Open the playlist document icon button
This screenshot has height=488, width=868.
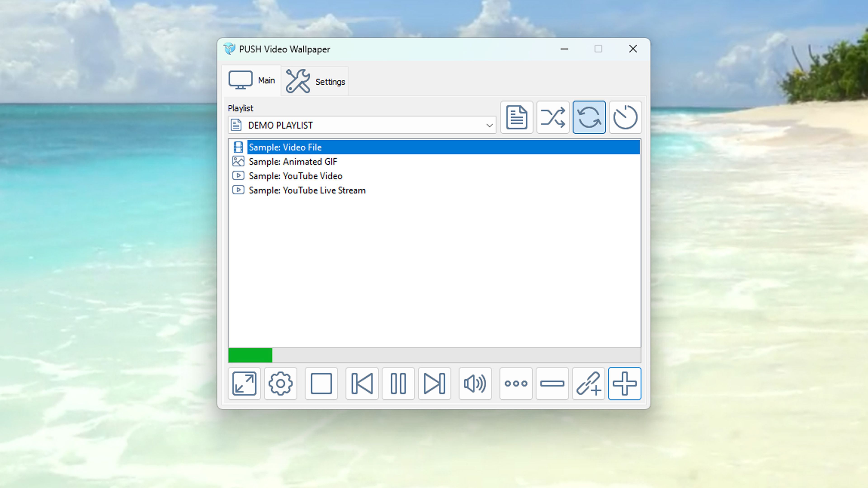[517, 117]
